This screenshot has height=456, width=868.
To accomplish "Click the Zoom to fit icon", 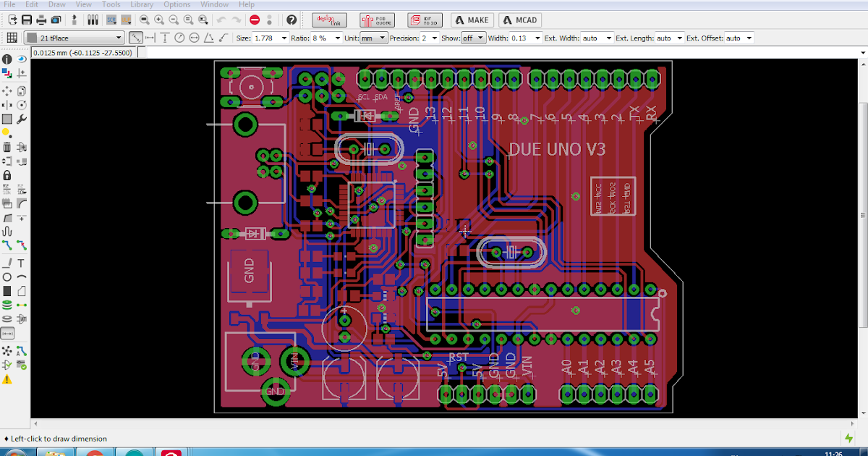I will 145,20.
